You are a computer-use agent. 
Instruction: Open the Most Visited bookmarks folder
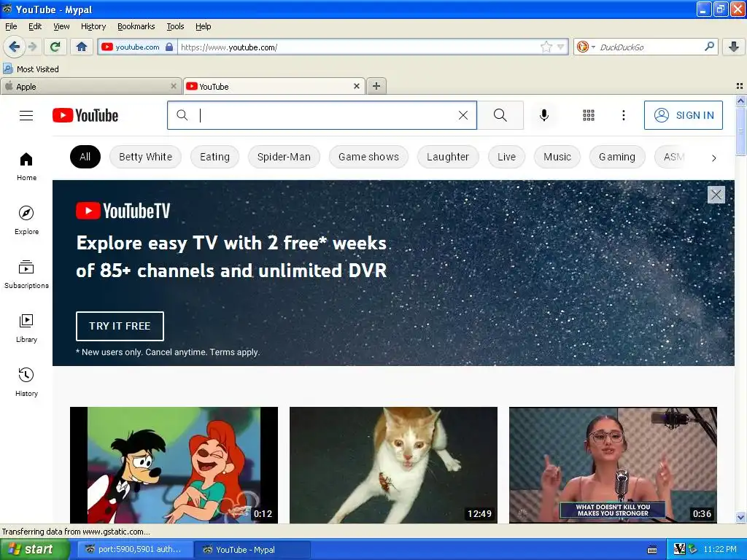[31, 69]
